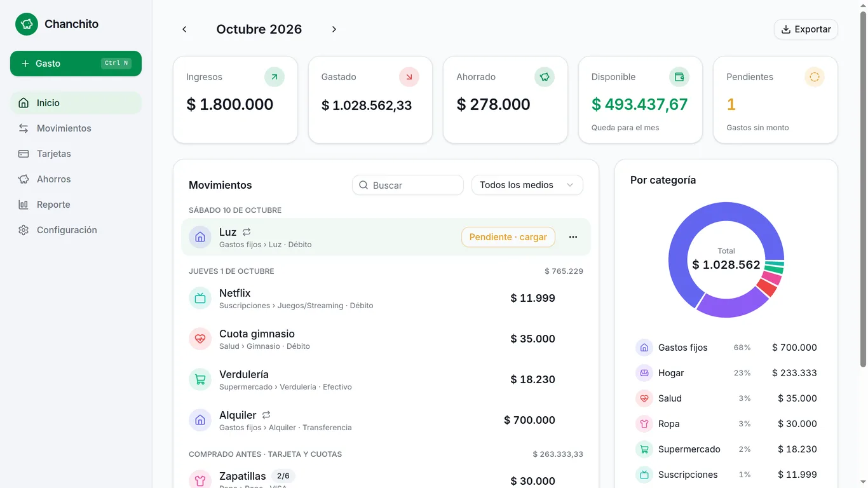
Task: Select the Gastos fijos category row
Action: click(x=726, y=348)
